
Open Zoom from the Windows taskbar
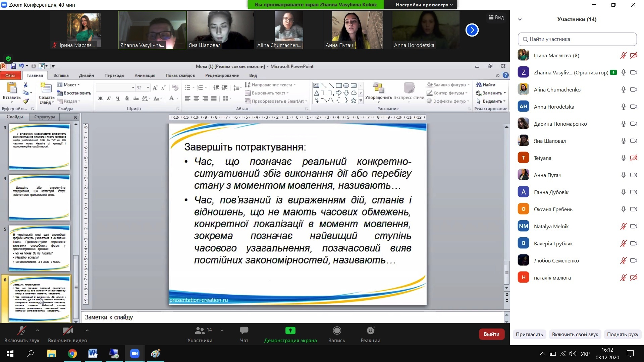(135, 353)
